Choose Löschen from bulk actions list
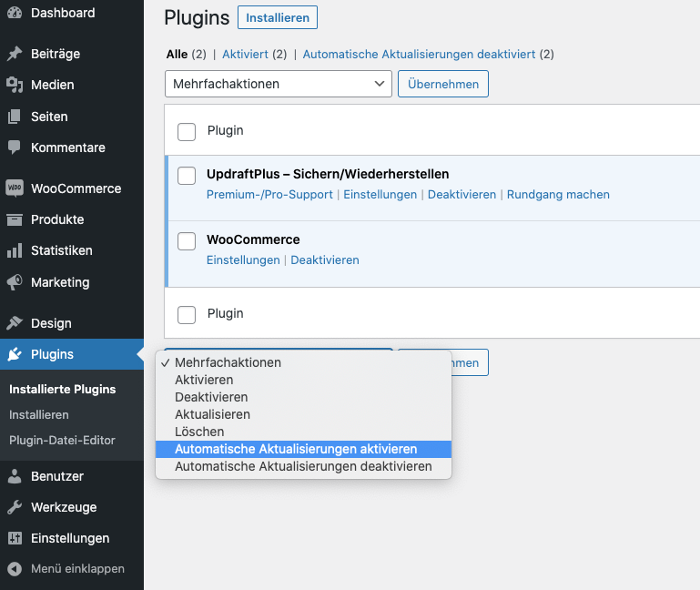Image resolution: width=700 pixels, height=590 pixels. tap(303, 432)
